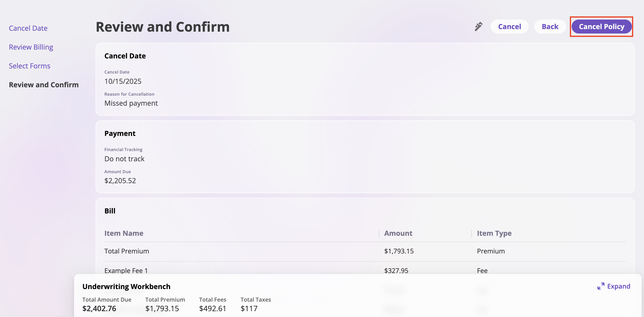Go to the Review Billing step
The image size is (644, 317).
tap(31, 47)
